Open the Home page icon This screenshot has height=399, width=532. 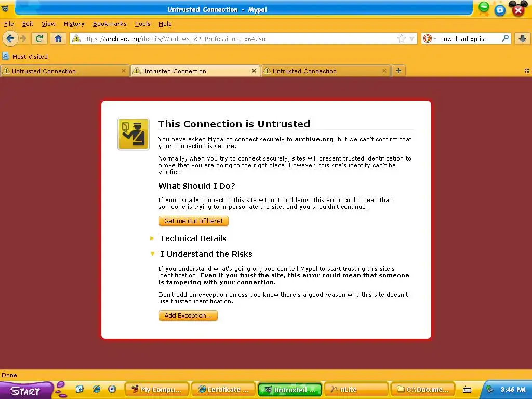pos(58,38)
